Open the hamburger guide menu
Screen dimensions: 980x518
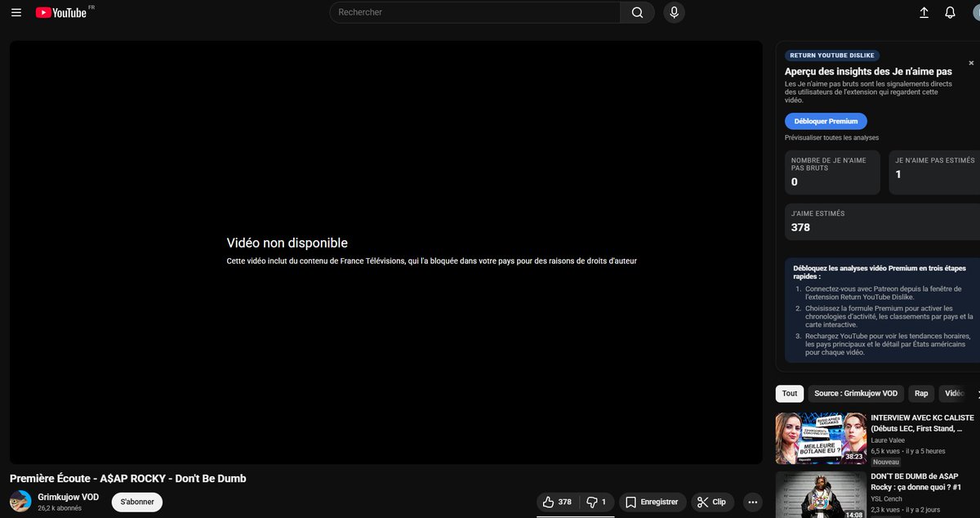16,12
